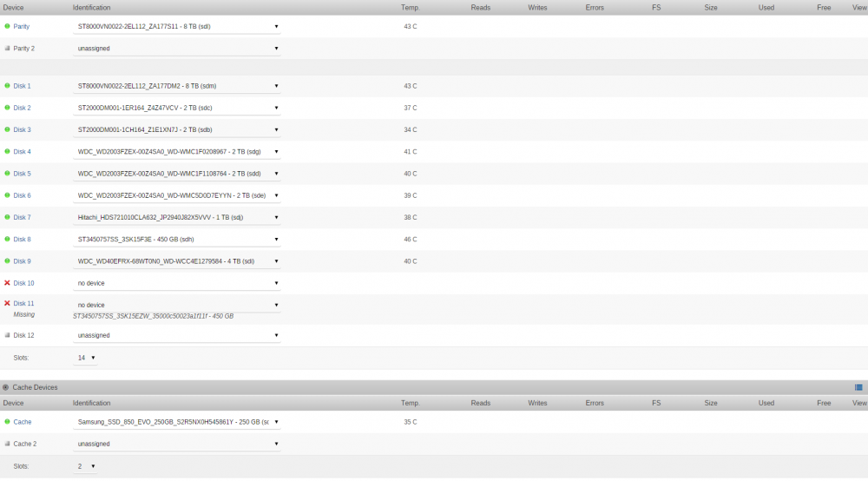Click the green status icon for Disk 5

[x=7, y=174]
